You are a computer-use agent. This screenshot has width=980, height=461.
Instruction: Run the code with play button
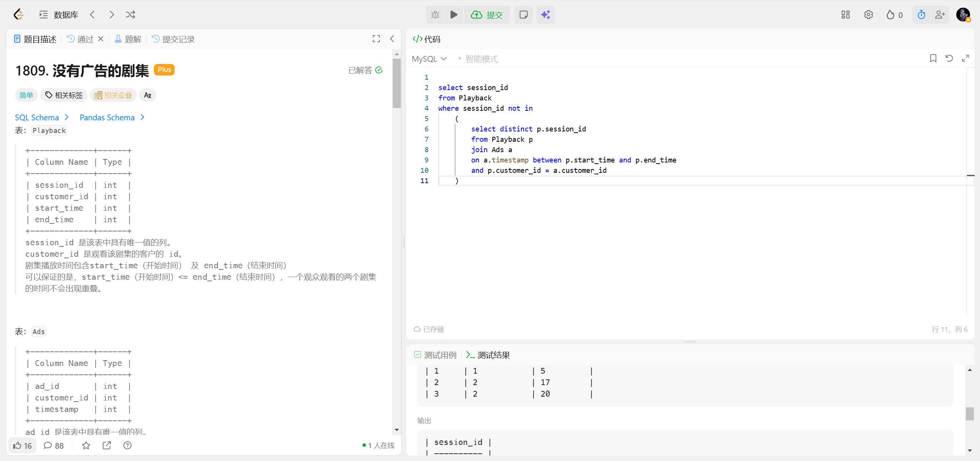(454, 15)
